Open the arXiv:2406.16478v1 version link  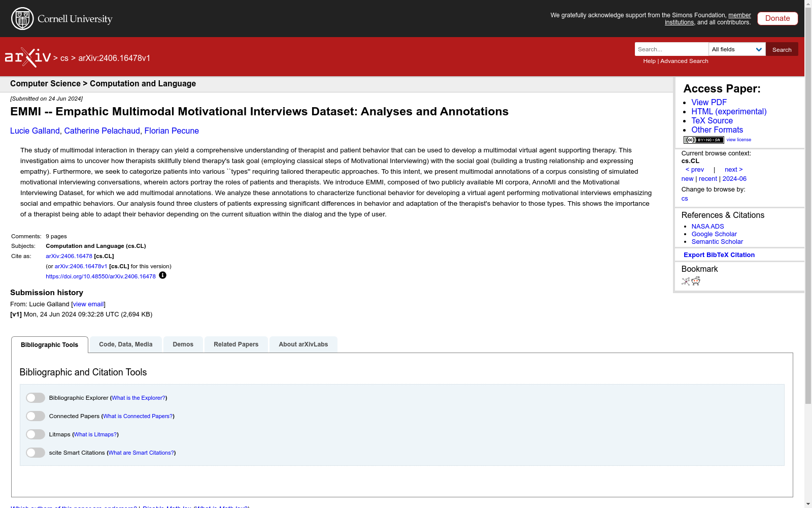pyautogui.click(x=81, y=266)
